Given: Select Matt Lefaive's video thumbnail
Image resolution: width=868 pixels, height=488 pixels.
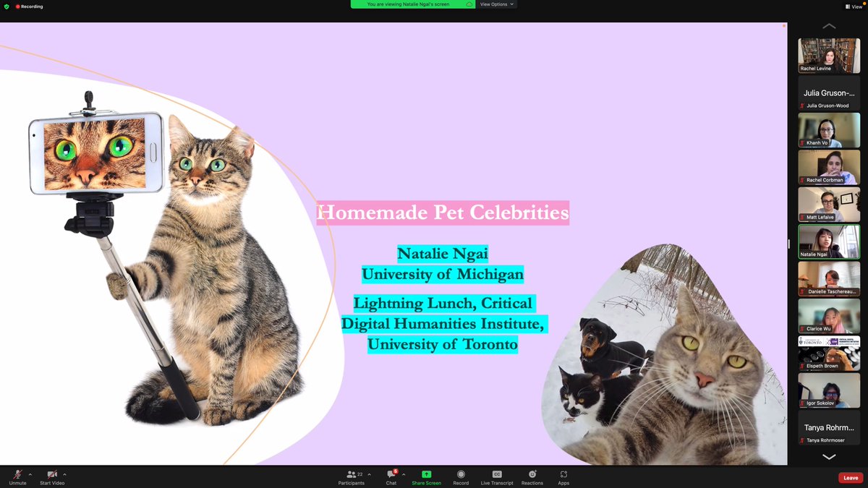Looking at the screenshot, I should pyautogui.click(x=829, y=205).
